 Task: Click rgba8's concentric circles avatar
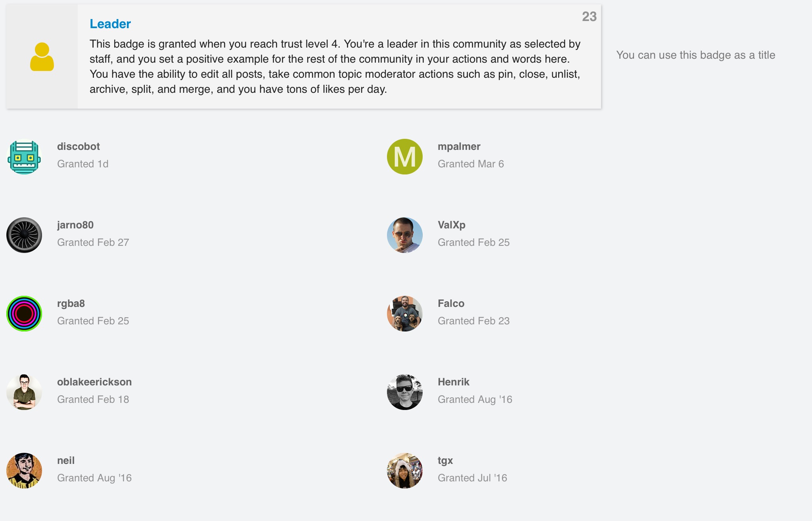point(24,314)
